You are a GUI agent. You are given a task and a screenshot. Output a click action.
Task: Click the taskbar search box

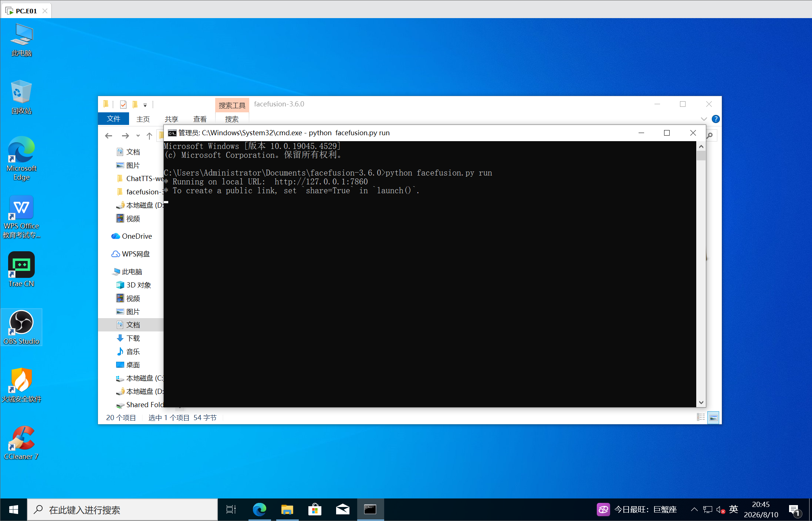pos(122,510)
